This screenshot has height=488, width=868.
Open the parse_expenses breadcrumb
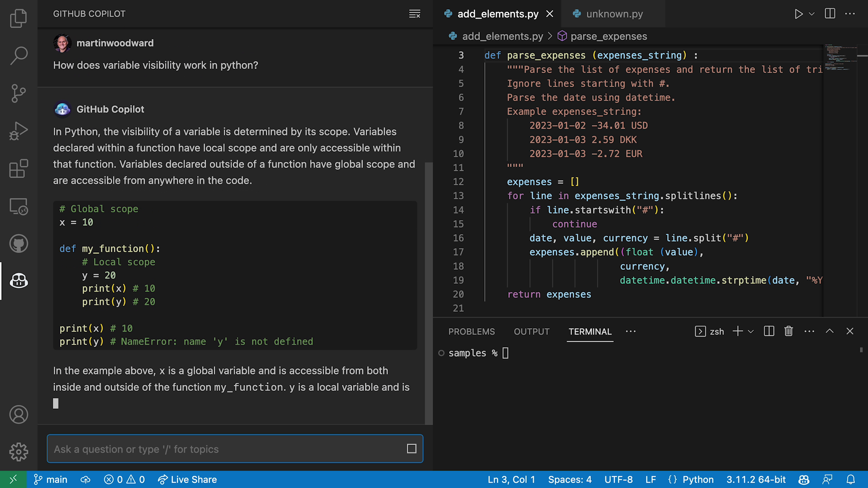[x=609, y=36]
